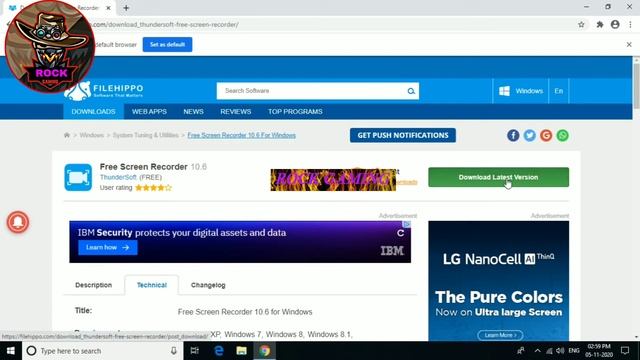Click the ENG language indicator
Image resolution: width=640 pixels, height=360 pixels.
pos(574,351)
